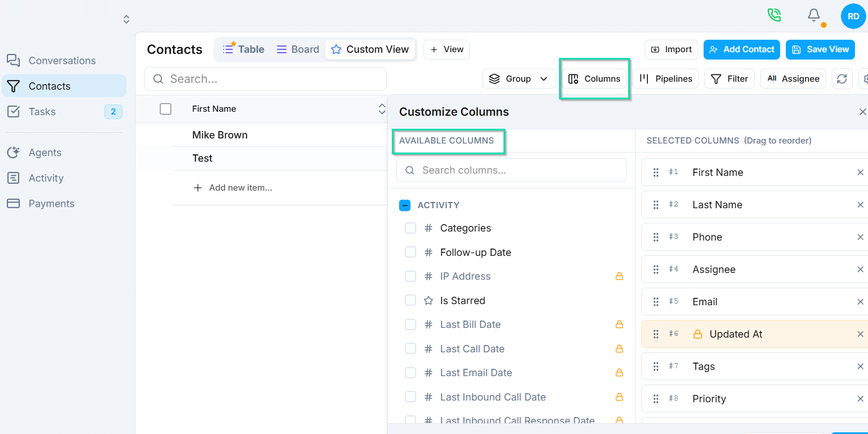Click the lock icon on Last Inbound Call Date
The width and height of the screenshot is (868, 434).
[619, 397]
